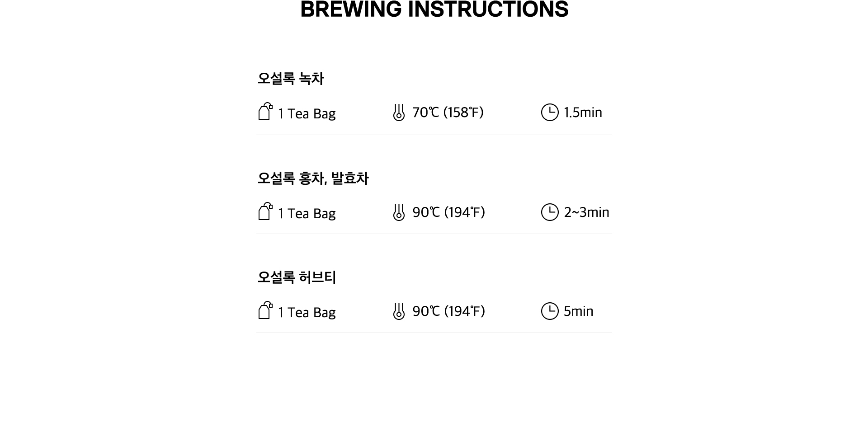Click the 오설록 홍차, 발효차 section title
Viewport: 868px width, 441px height.
313,178
